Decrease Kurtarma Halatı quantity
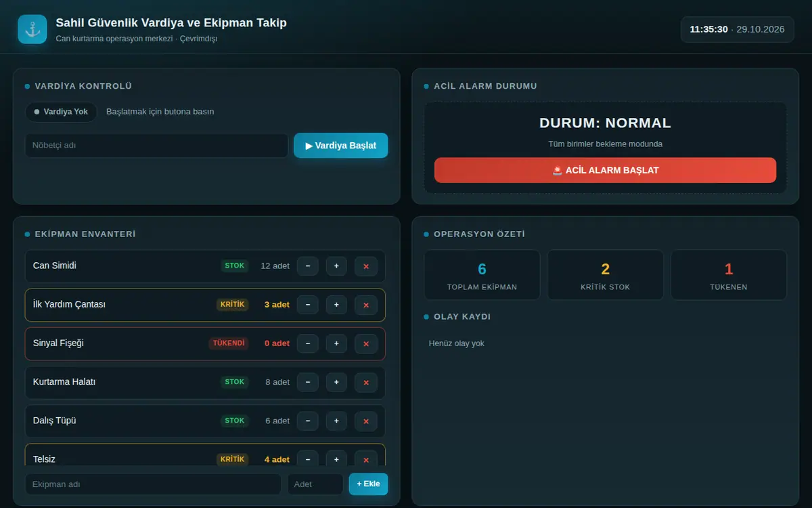The height and width of the screenshot is (508, 812). (308, 382)
